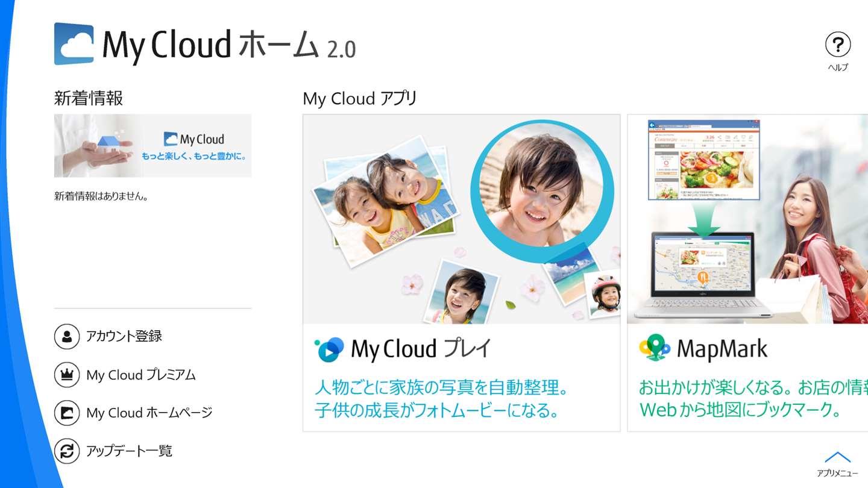Open the My Cloud Play family photo tile
The width and height of the screenshot is (868, 488).
click(461, 219)
